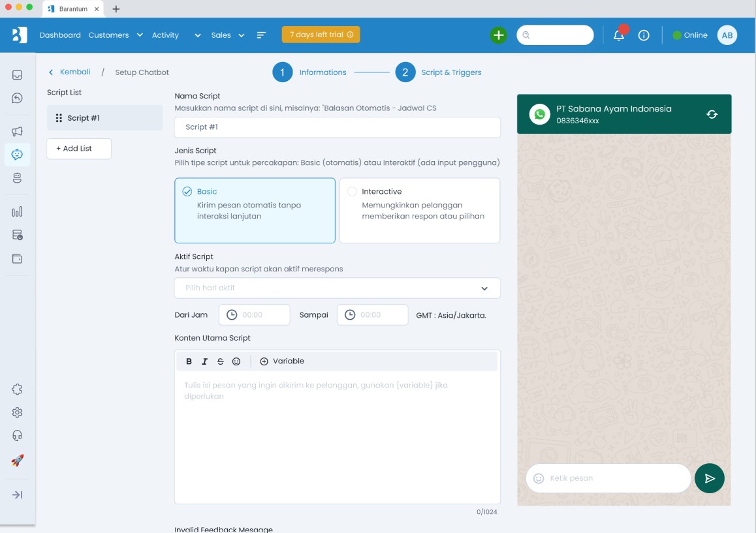The height and width of the screenshot is (533, 756).
Task: Open the Customers dropdown in the navbar
Action: (138, 35)
